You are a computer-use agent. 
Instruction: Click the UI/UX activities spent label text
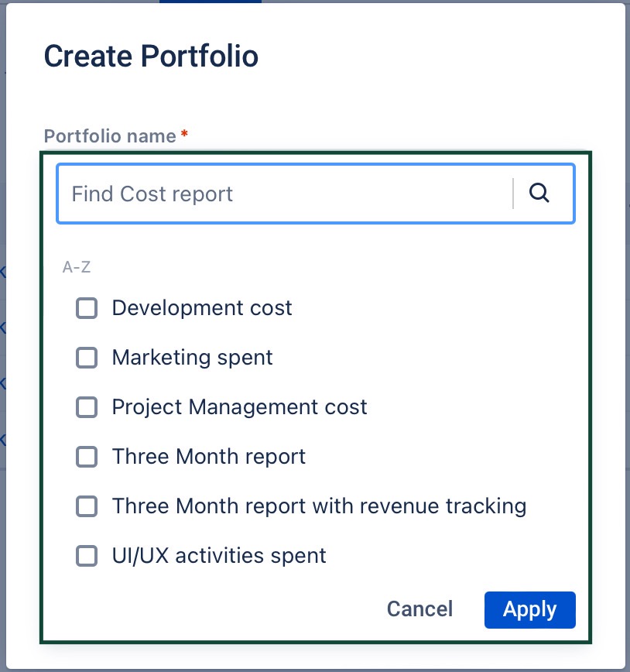click(219, 556)
